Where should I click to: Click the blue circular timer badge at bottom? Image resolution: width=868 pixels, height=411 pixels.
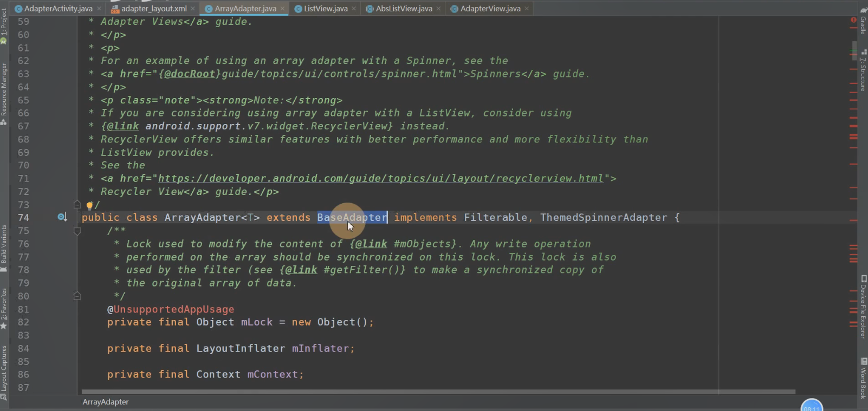pyautogui.click(x=812, y=406)
